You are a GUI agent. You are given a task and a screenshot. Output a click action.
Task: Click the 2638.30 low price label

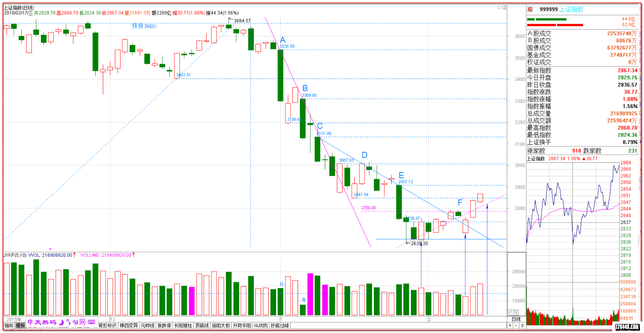click(x=419, y=243)
